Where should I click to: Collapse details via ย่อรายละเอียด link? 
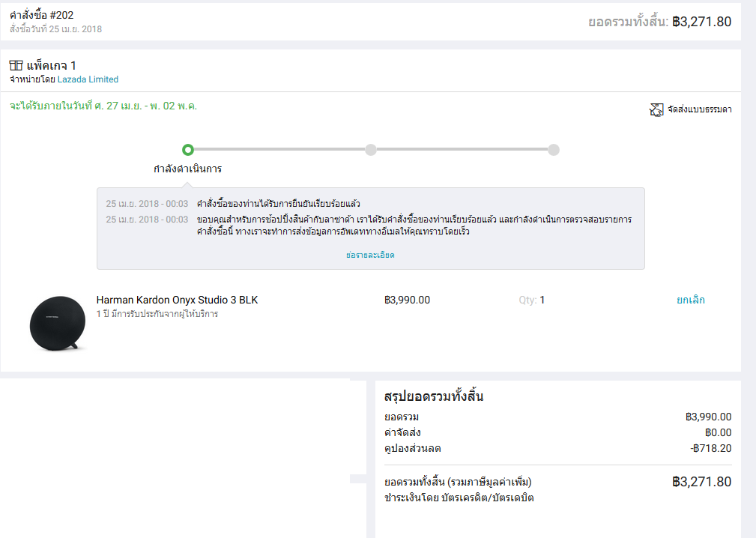[x=370, y=255]
